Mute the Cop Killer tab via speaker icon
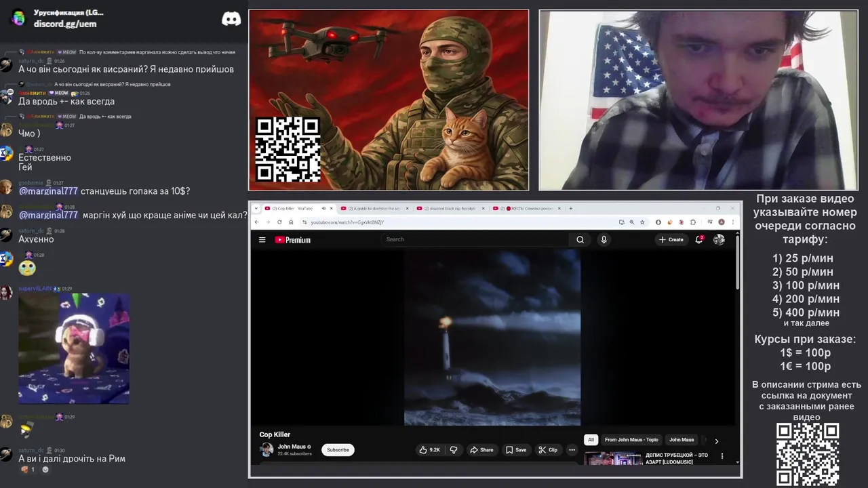Viewport: 868px width, 488px height. [x=323, y=208]
